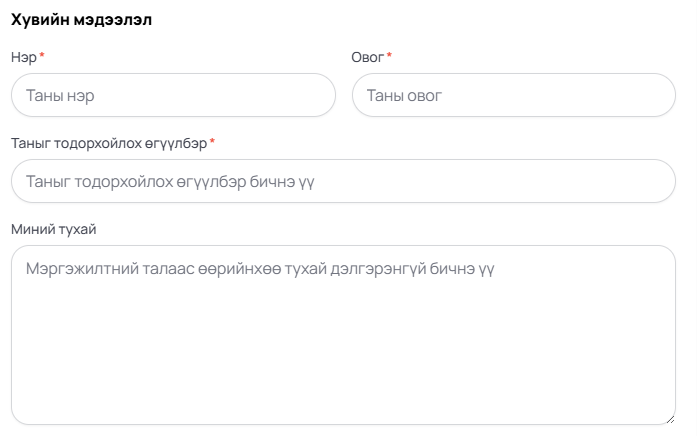The image size is (697, 436).
Task: Select the Хувийн мэдээлэл heading
Action: click(81, 20)
